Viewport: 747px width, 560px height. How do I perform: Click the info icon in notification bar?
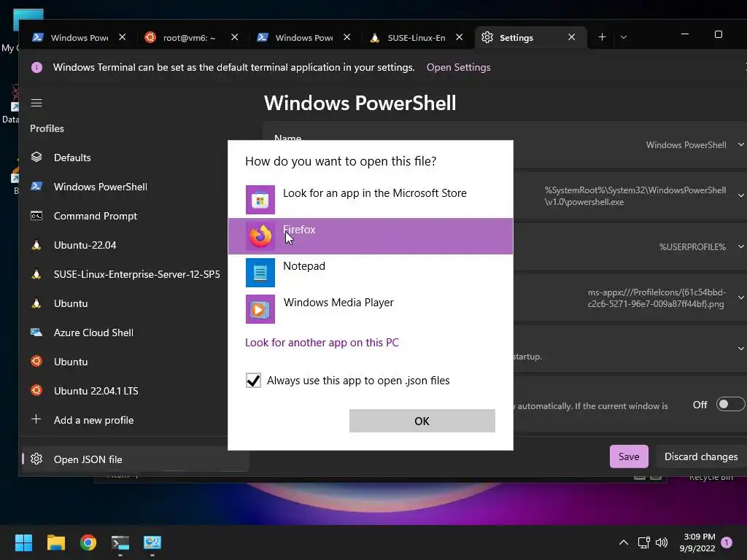(x=36, y=67)
